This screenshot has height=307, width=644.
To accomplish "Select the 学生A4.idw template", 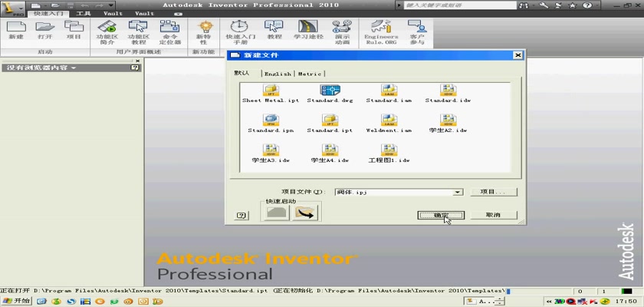I will tap(330, 153).
